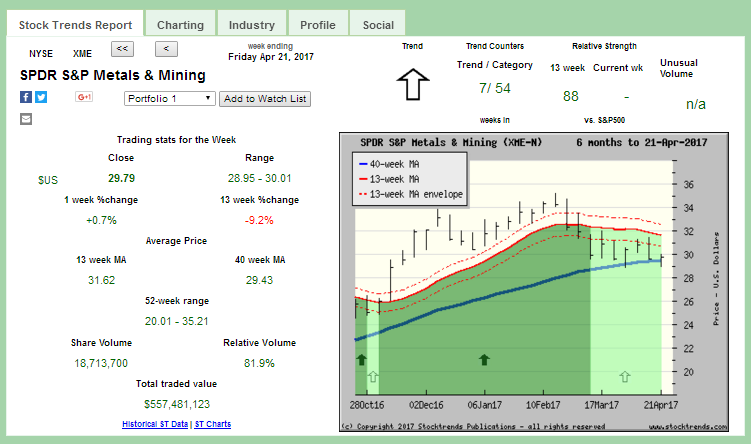The height and width of the screenshot is (444, 751).
Task: Click the Google+1 share icon
Action: [x=84, y=97]
